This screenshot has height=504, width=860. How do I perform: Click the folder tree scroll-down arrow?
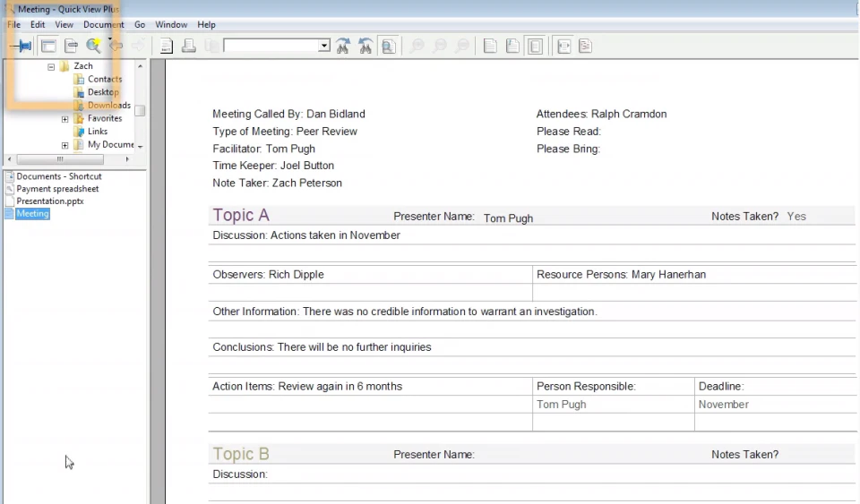[141, 147]
